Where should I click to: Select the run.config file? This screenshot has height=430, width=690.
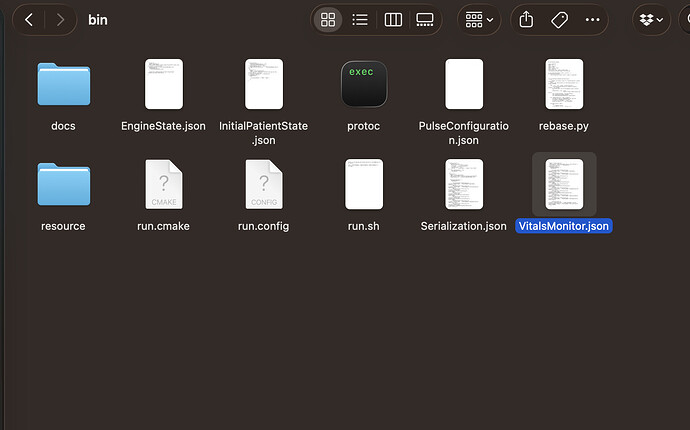click(x=263, y=184)
